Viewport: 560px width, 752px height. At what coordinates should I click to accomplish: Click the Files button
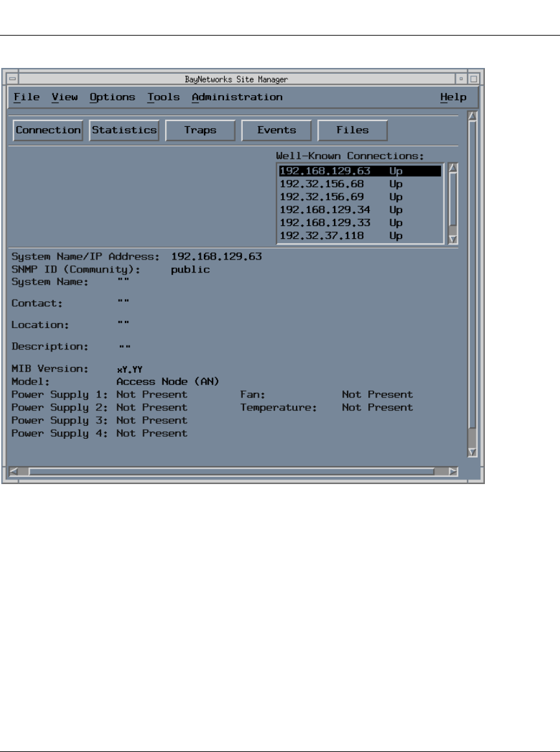pos(353,131)
